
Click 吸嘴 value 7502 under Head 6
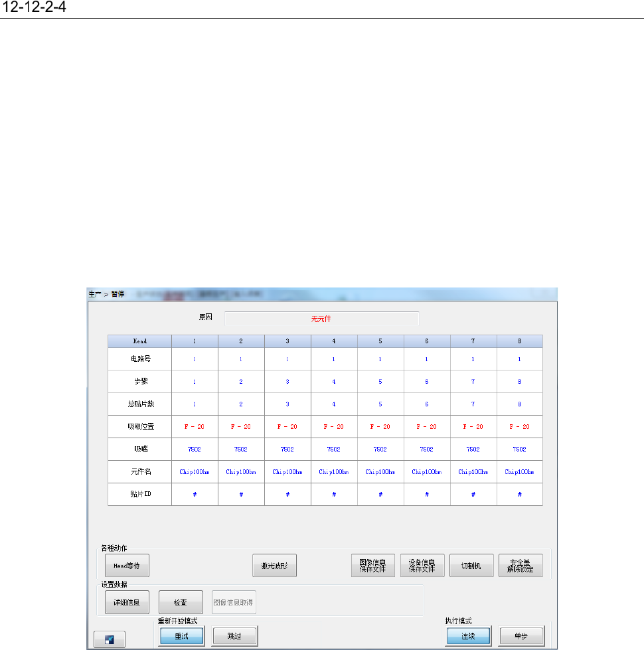pyautogui.click(x=427, y=449)
